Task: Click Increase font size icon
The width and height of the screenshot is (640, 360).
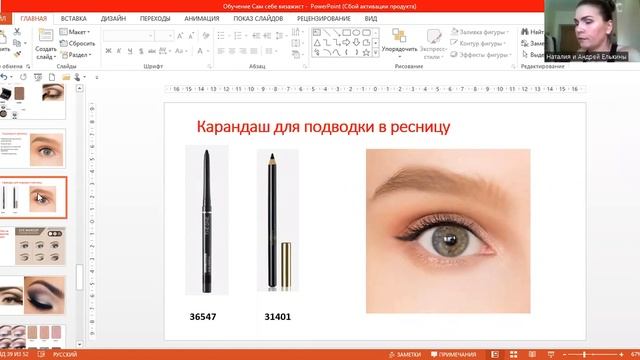Action: coord(180,36)
